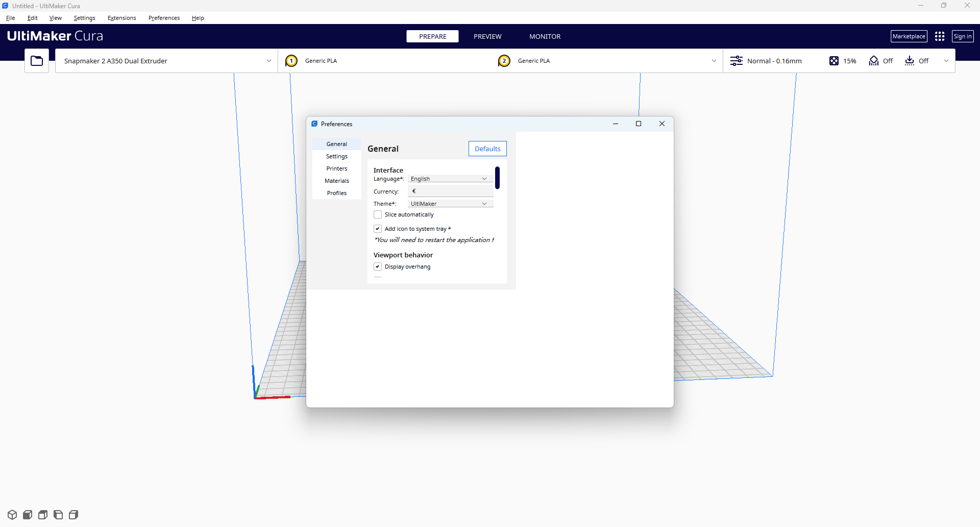Uncheck Add icon to system tray

378,229
